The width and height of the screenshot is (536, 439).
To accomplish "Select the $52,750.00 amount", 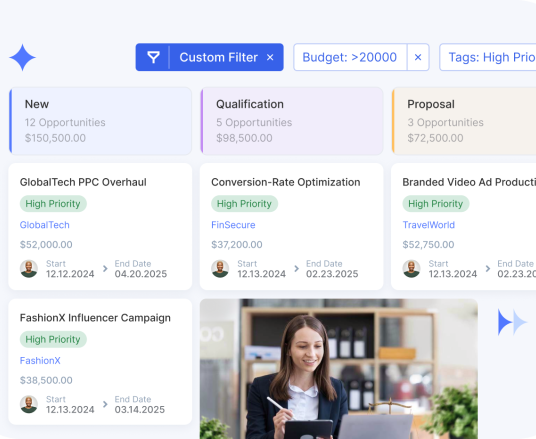I will [428, 245].
